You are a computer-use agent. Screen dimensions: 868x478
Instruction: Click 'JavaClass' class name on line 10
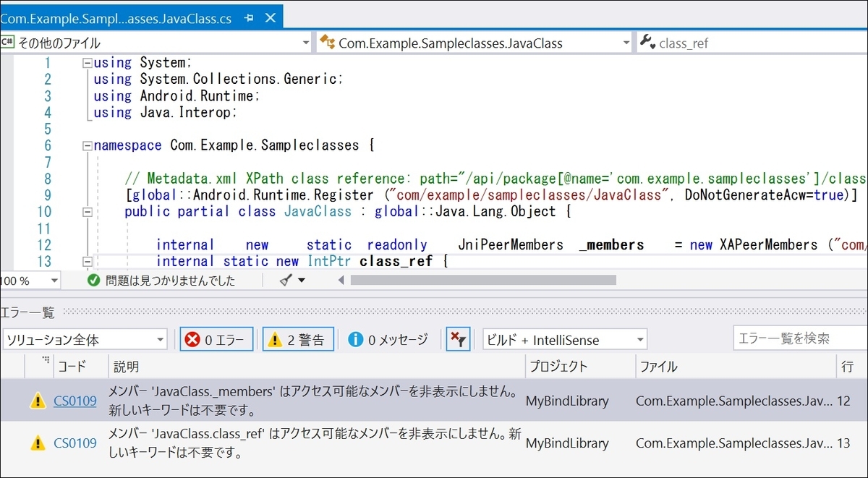pos(318,211)
